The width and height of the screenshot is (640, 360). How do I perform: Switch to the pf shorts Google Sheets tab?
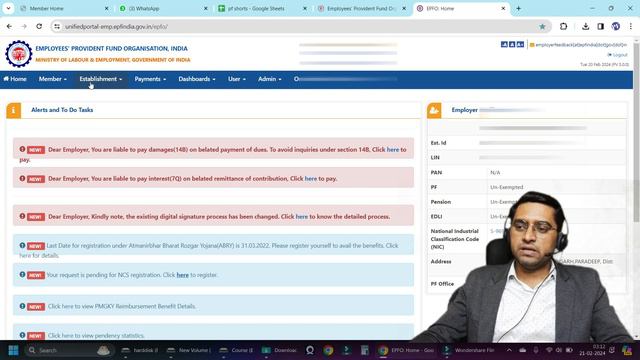click(262, 8)
